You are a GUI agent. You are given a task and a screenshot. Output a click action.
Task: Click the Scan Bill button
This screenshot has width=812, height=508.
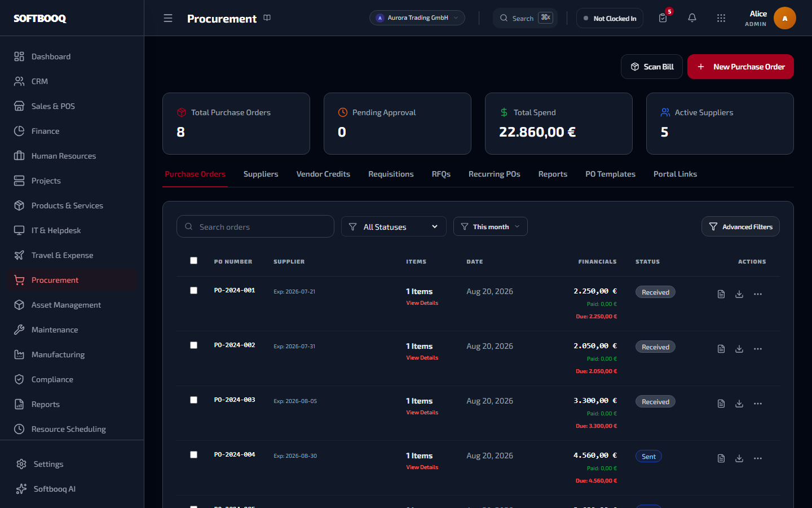click(652, 67)
